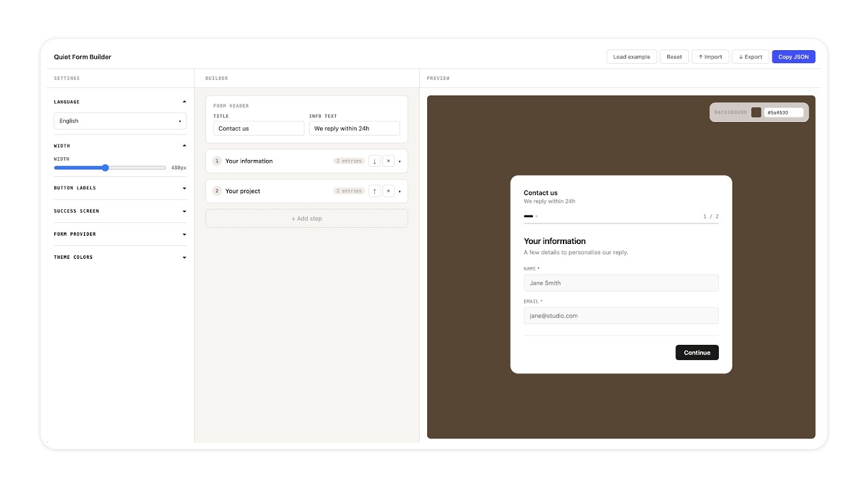Expand the Theme Colors section
This screenshot has height=488, width=868.
tap(120, 257)
